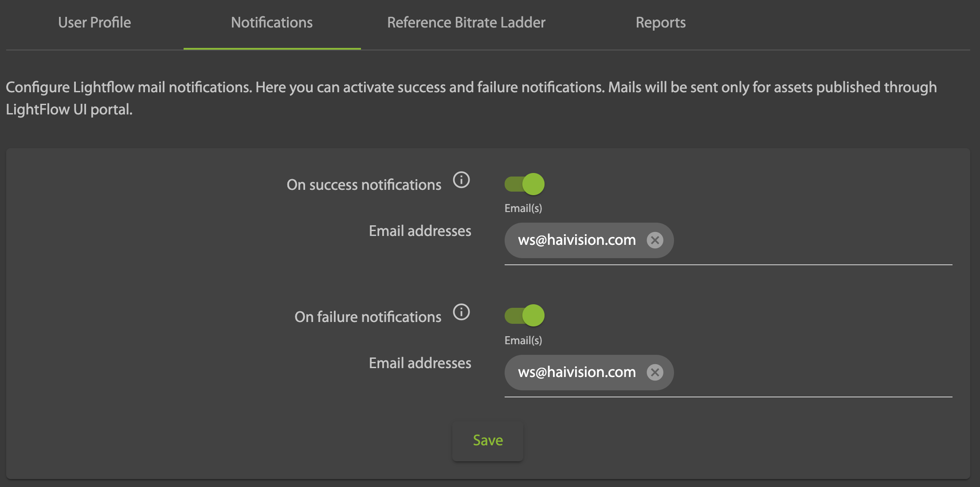Click info icon beside On failure notifications

click(x=461, y=312)
